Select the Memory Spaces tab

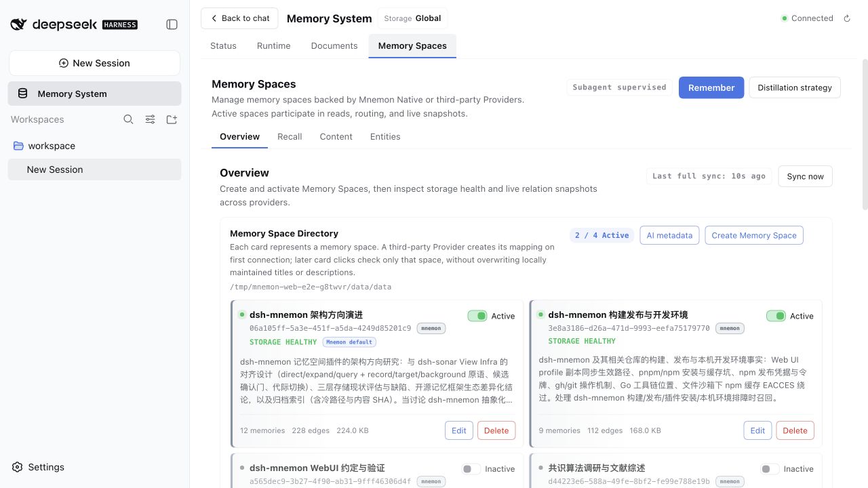(412, 45)
